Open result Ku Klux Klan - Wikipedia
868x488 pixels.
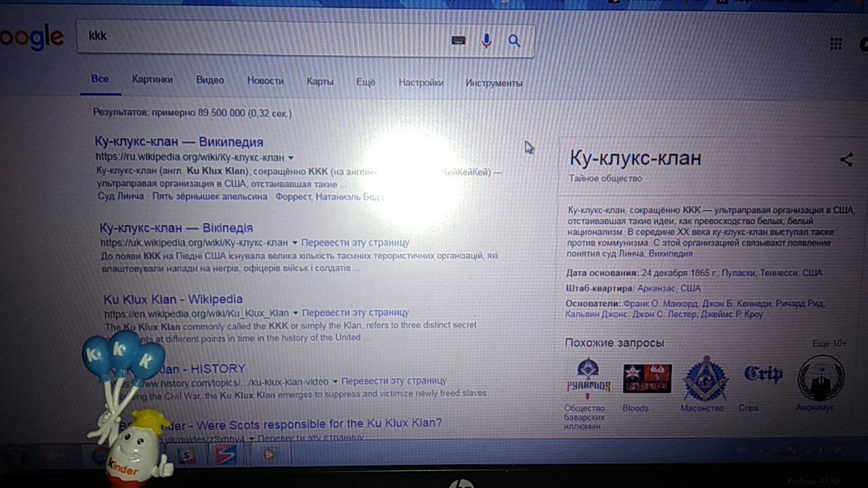point(173,299)
